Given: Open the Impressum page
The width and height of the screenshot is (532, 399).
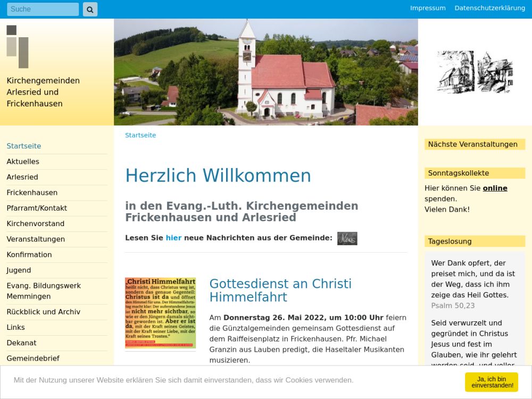Looking at the screenshot, I should point(428,8).
